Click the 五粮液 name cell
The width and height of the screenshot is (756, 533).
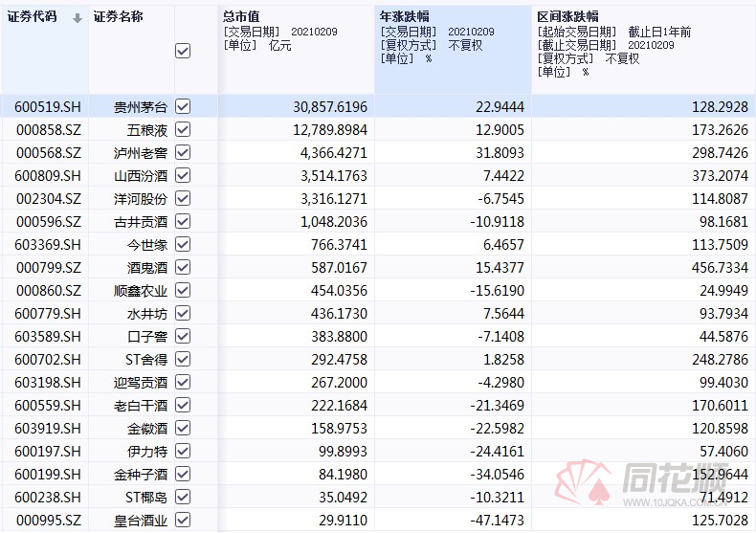tap(147, 129)
